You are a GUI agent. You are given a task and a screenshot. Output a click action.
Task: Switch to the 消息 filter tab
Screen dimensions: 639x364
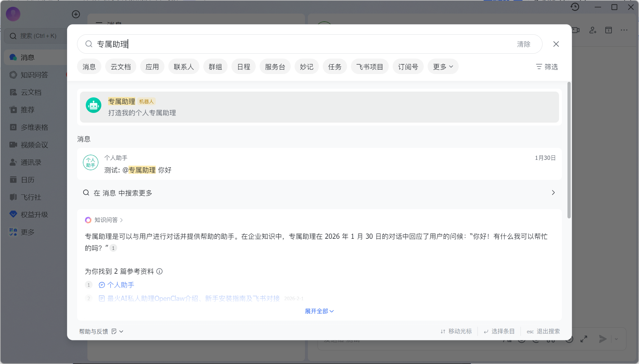[x=89, y=66]
